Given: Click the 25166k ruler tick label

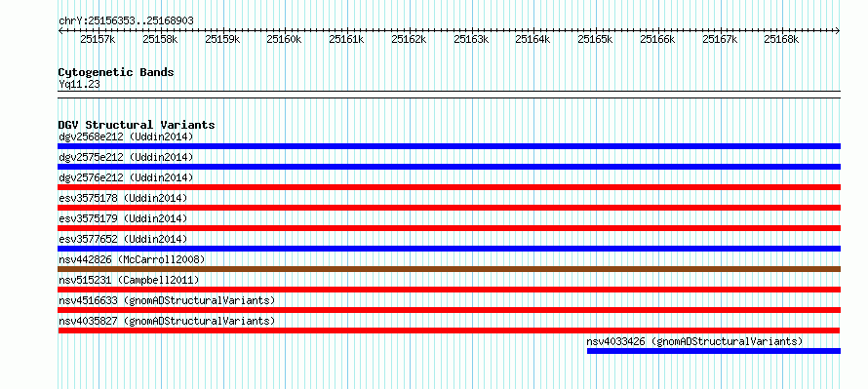Looking at the screenshot, I should point(657,39).
